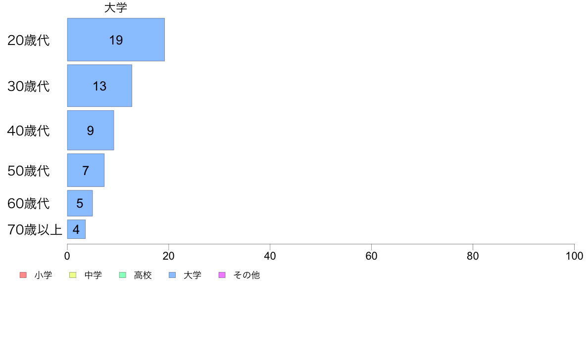Click the 20歳代 bar showing 19
This screenshot has width=588, height=364.
tap(116, 40)
